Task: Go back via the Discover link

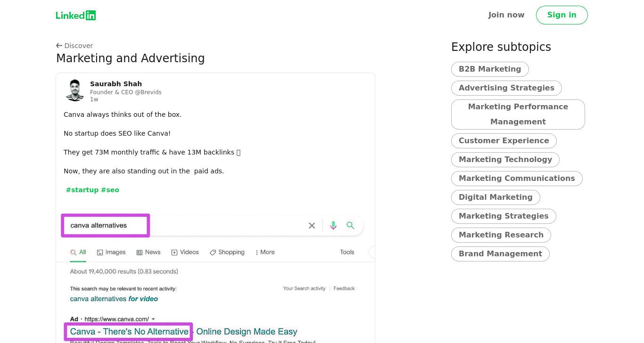Action: 74,46
